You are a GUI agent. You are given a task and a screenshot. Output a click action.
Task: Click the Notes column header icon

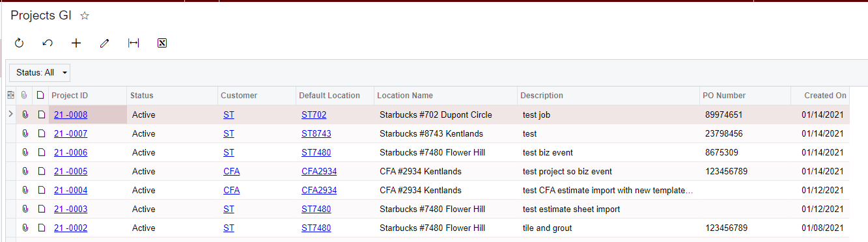tap(40, 96)
